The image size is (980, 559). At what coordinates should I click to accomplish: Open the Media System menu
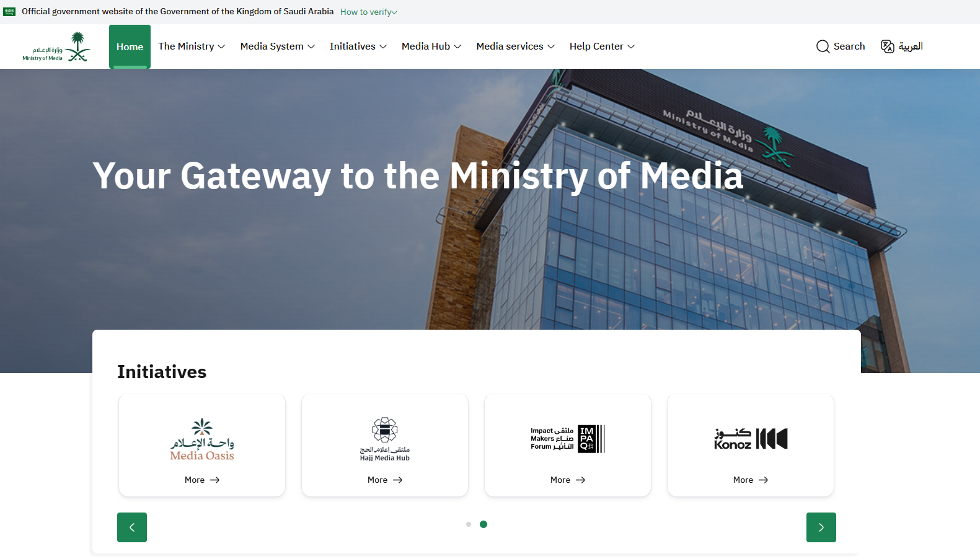[278, 46]
